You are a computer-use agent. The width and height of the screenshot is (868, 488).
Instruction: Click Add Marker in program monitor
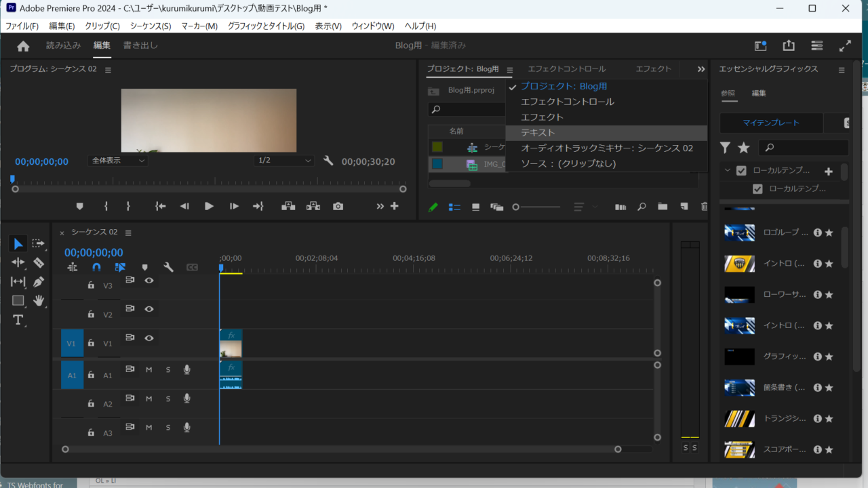80,206
